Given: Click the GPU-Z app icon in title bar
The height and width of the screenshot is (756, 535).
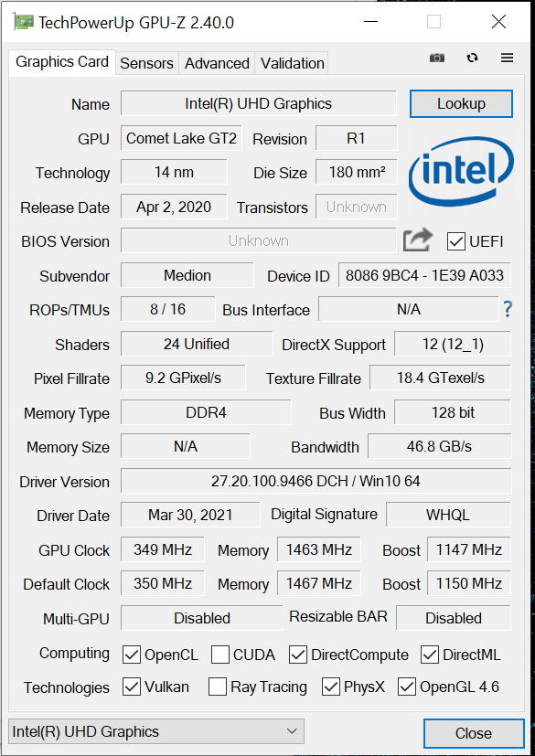Looking at the screenshot, I should 24,22.
